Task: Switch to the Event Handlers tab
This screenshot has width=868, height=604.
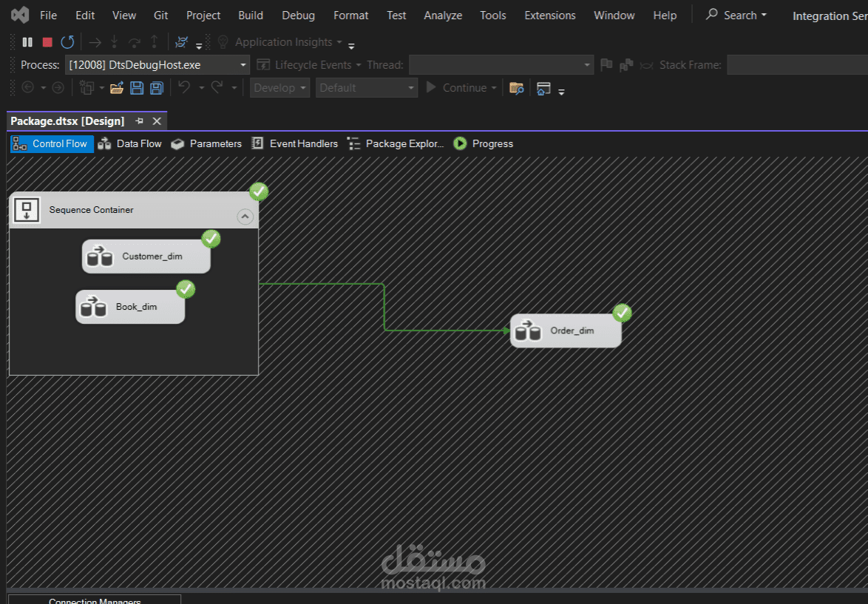Action: click(294, 144)
